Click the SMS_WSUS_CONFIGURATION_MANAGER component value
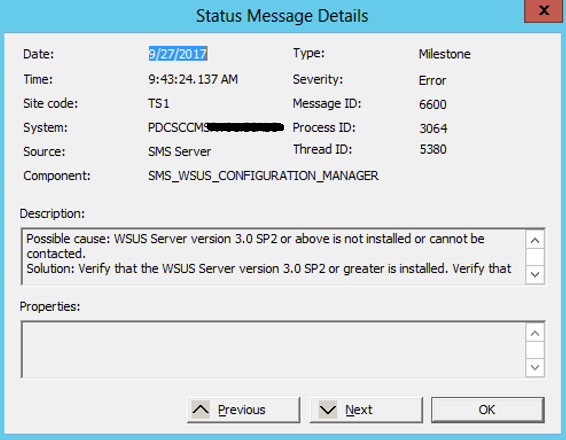566x440 pixels. coord(263,176)
